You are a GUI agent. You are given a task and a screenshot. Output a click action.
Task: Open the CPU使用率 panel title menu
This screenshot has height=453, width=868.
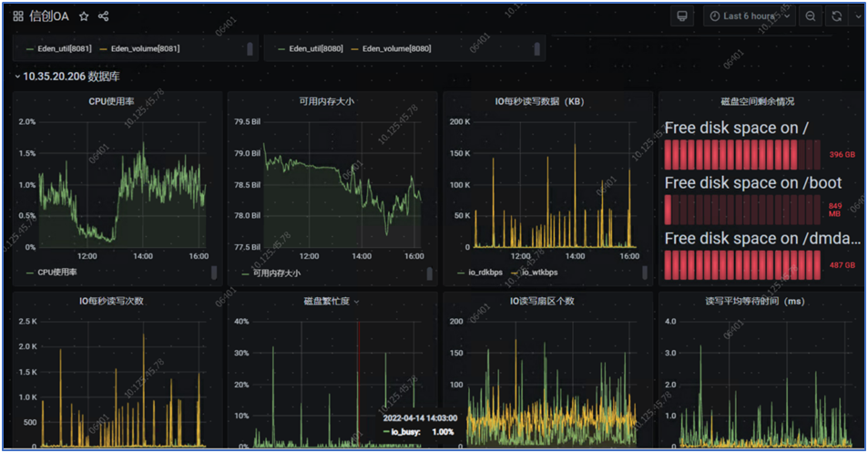[111, 101]
